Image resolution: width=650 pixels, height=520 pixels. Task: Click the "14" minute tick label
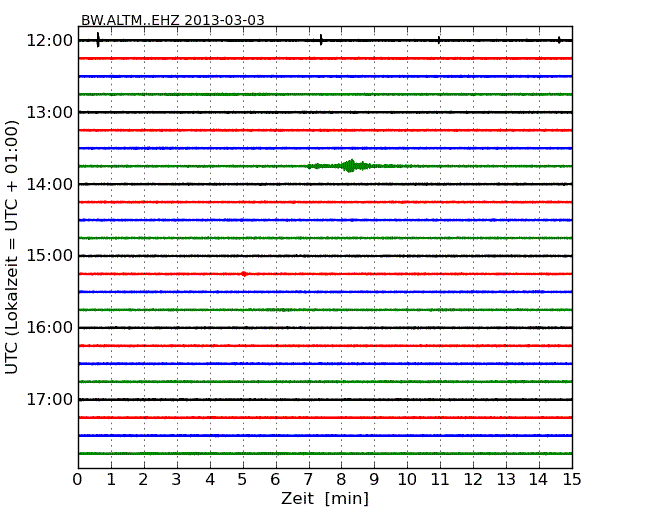pos(539,480)
